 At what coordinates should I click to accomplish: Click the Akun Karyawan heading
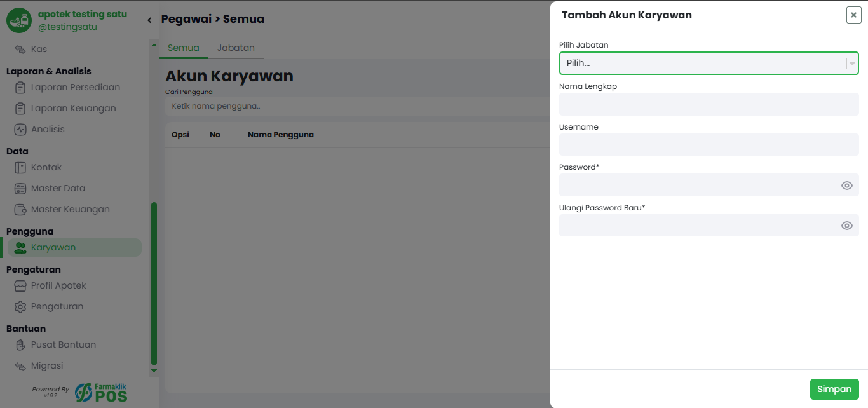click(229, 76)
